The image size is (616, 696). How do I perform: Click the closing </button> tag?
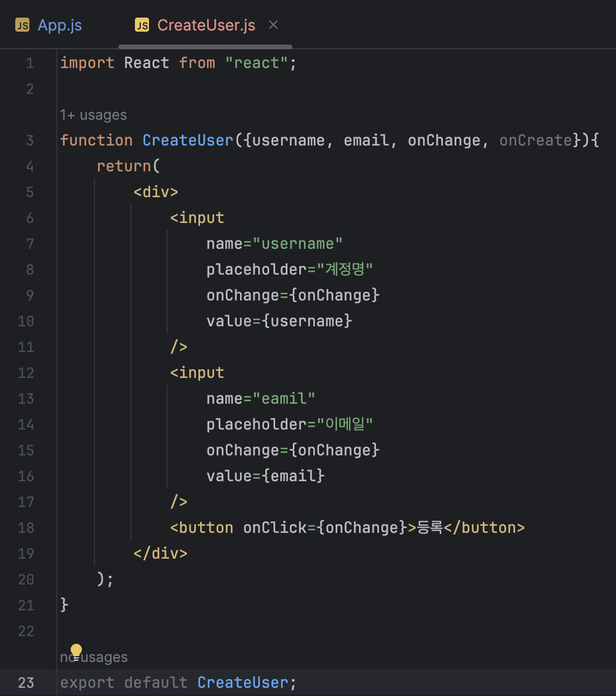484,528
